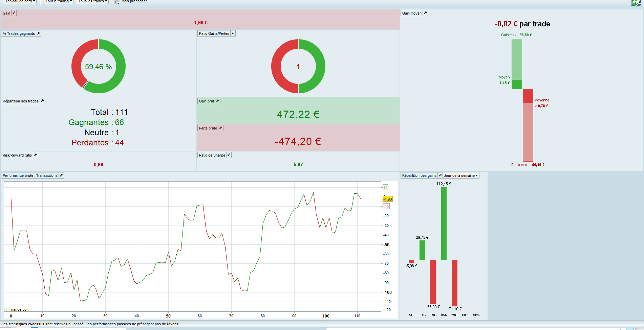The width and height of the screenshot is (644, 330).
Task: Click the small red -5,08 € Monday bar
Action: click(x=411, y=261)
